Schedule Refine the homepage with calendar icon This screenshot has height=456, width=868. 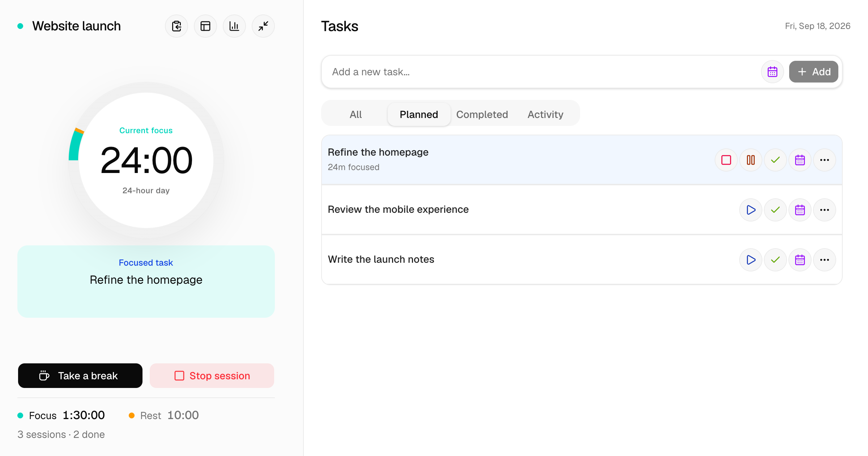pos(800,160)
